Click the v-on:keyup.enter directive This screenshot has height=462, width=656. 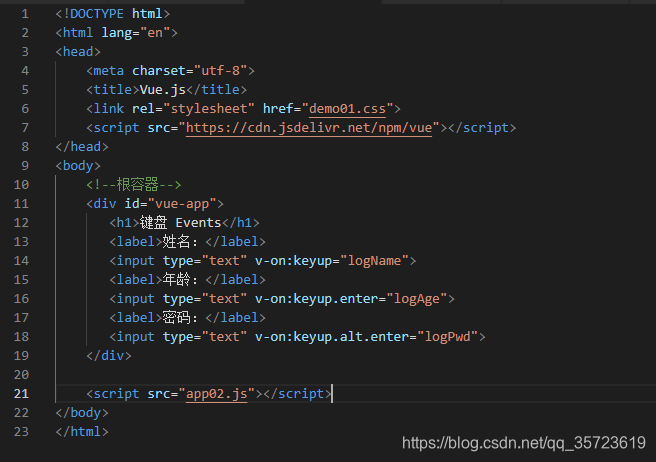pyautogui.click(x=316, y=299)
